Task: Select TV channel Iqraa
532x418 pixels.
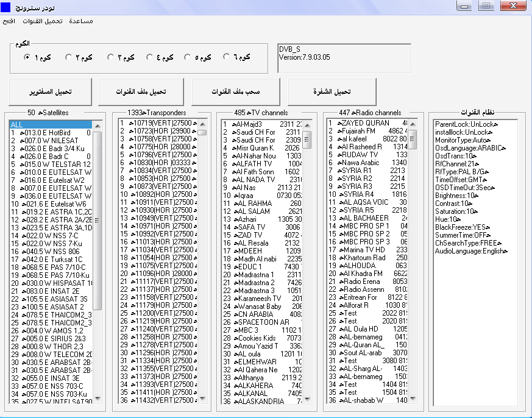Action: (261, 196)
